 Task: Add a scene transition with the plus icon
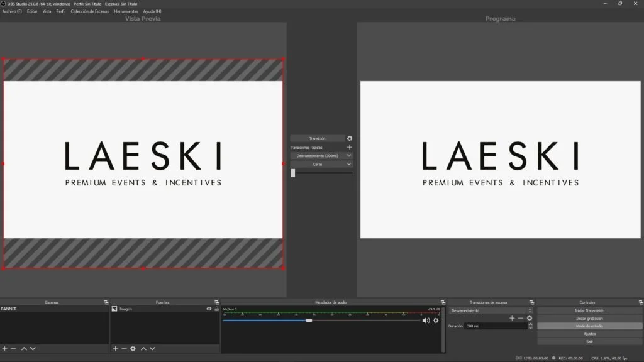(512, 318)
